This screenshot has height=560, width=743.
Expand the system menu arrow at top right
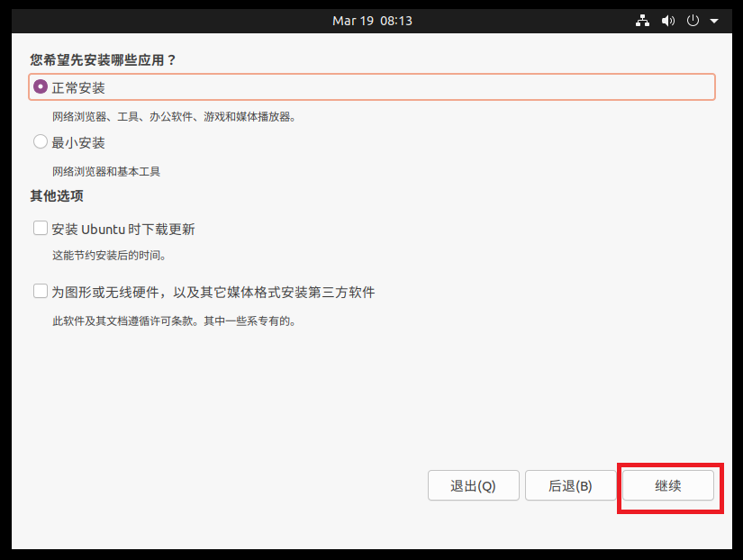[714, 21]
